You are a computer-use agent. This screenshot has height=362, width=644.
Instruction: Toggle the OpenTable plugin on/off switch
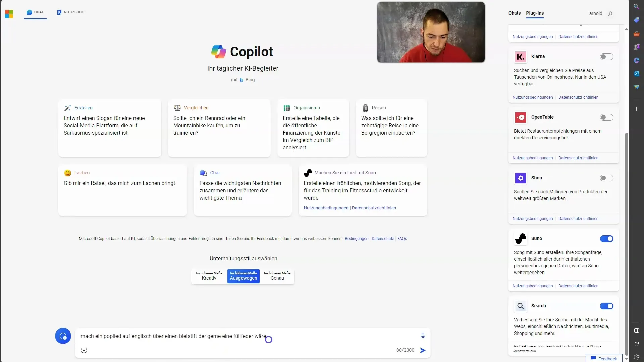click(x=606, y=117)
